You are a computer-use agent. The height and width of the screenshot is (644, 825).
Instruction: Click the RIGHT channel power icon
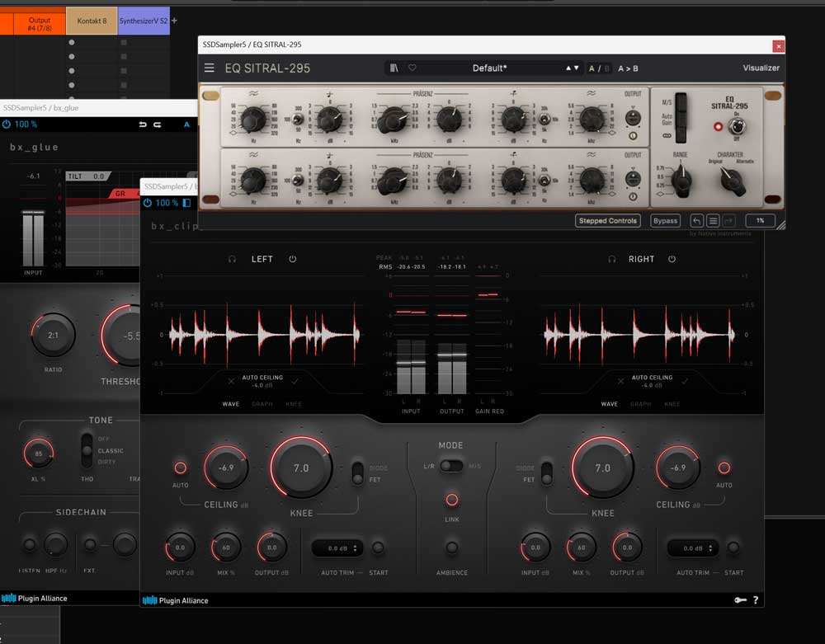pos(672,259)
